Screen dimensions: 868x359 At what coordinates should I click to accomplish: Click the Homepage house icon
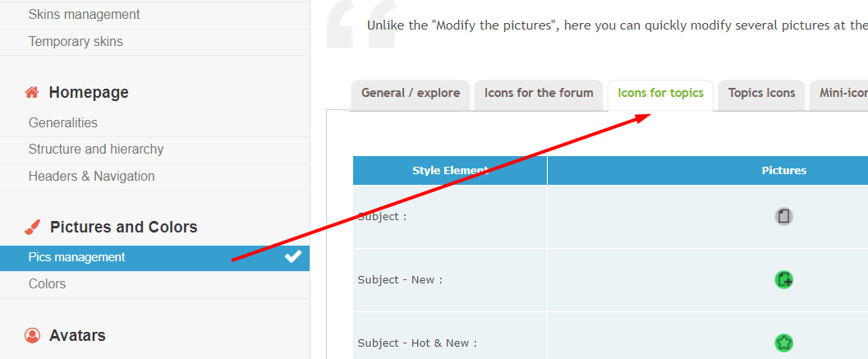(x=32, y=92)
